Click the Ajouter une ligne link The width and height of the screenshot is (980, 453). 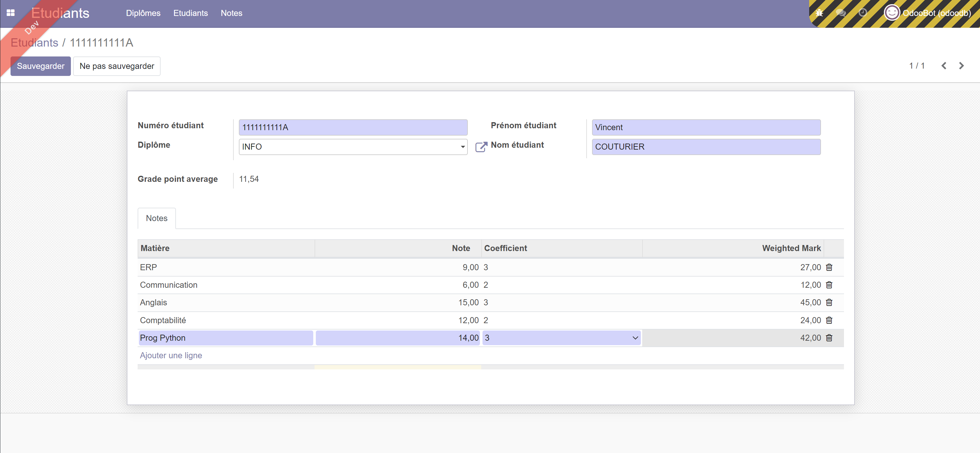tap(171, 355)
